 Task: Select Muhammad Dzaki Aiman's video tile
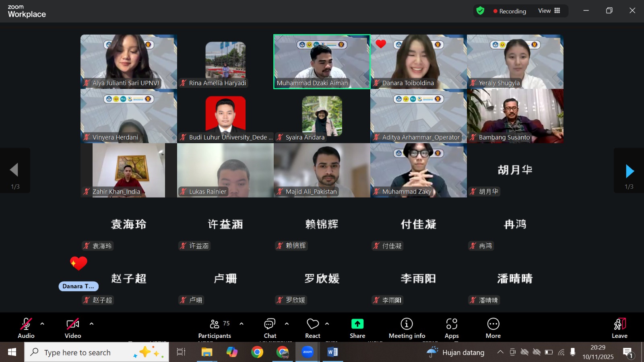coord(322,61)
